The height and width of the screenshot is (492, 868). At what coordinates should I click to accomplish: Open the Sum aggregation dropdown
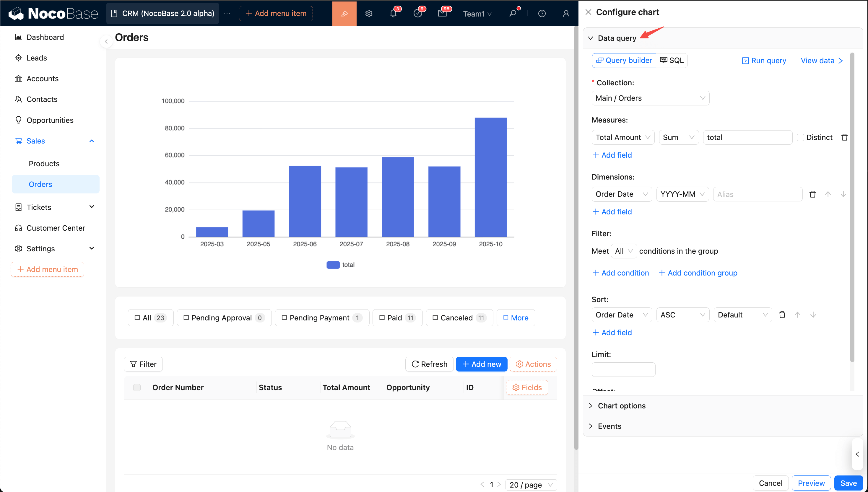coord(678,137)
